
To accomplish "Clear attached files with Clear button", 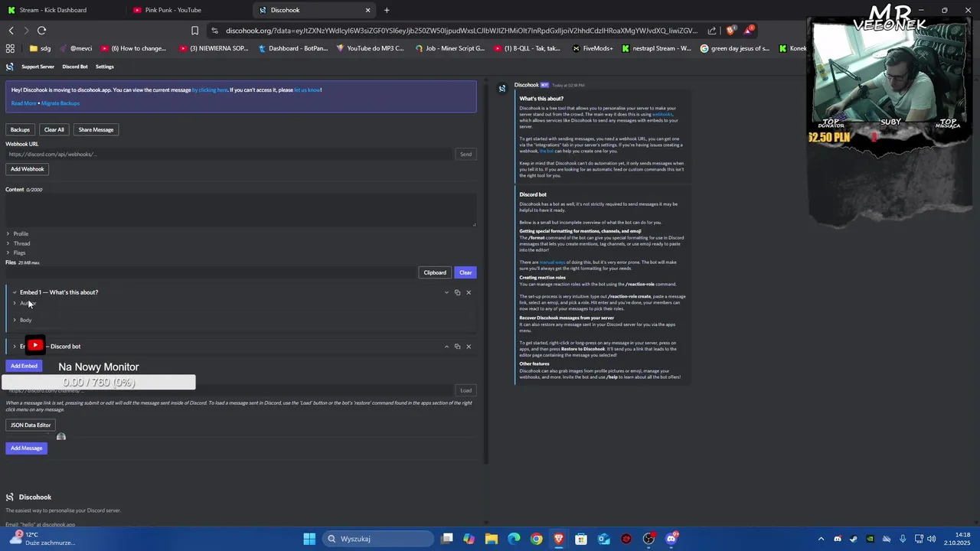I will pos(465,272).
